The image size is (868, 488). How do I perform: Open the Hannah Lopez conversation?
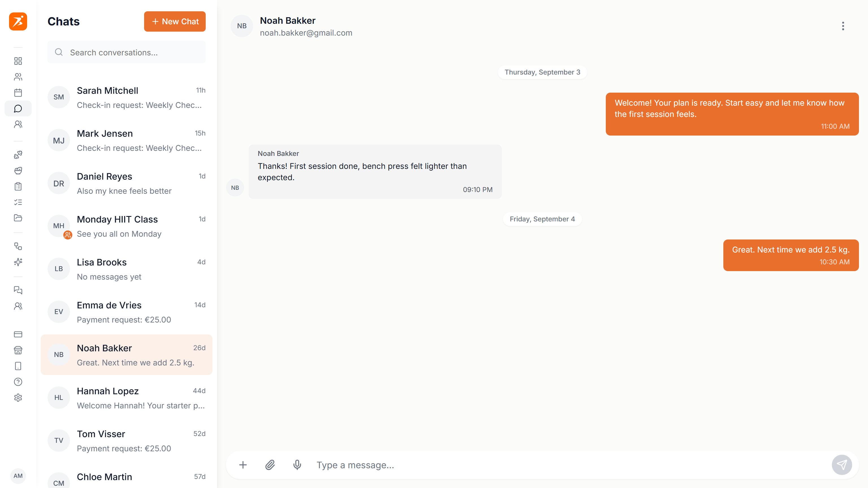(126, 398)
